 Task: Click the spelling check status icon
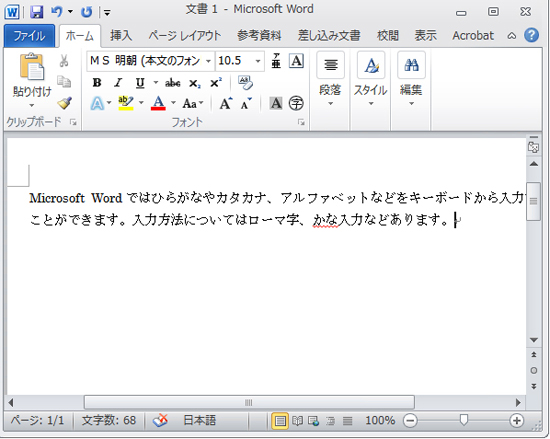160,420
